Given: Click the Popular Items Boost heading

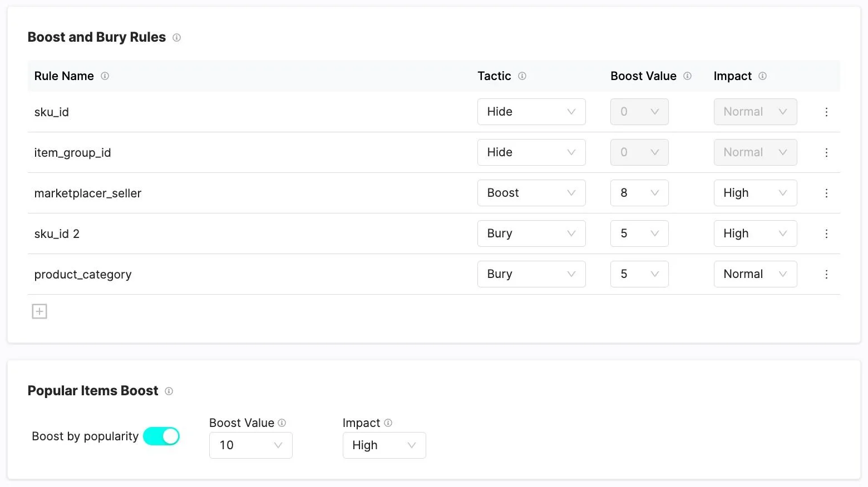Looking at the screenshot, I should click(93, 391).
